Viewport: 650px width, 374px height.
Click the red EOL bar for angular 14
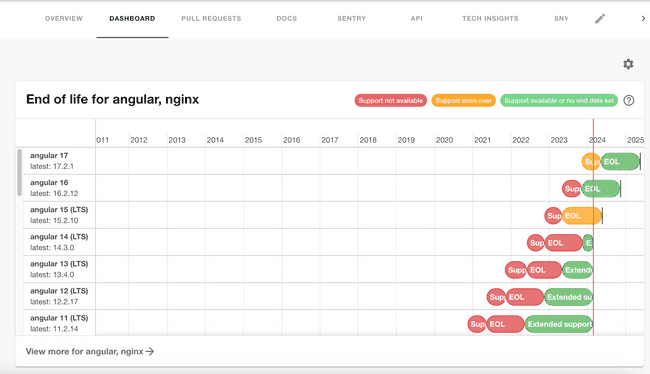tap(563, 243)
